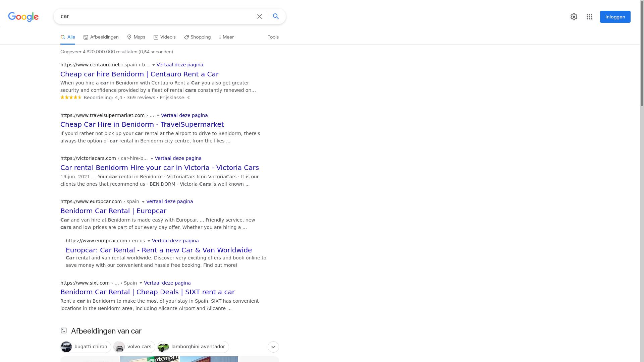Click Vertaal deze pagina for victoriacars.com

click(178, 158)
